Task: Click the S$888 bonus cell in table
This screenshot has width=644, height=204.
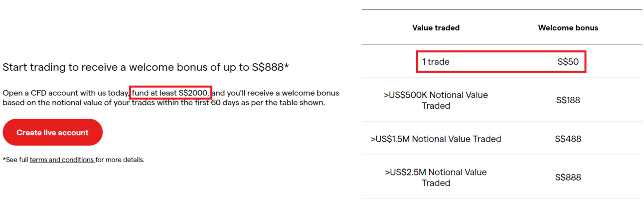Action: click(x=568, y=178)
